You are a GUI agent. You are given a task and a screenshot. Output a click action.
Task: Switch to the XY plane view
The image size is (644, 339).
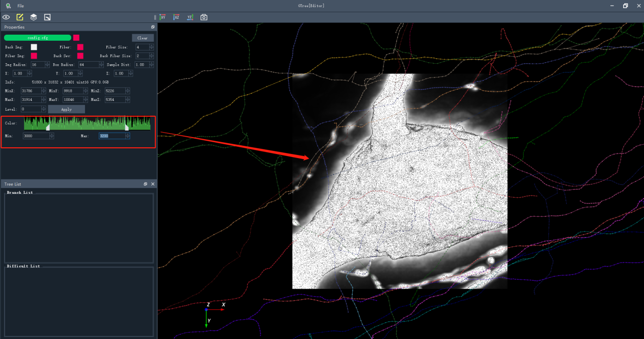tap(163, 17)
